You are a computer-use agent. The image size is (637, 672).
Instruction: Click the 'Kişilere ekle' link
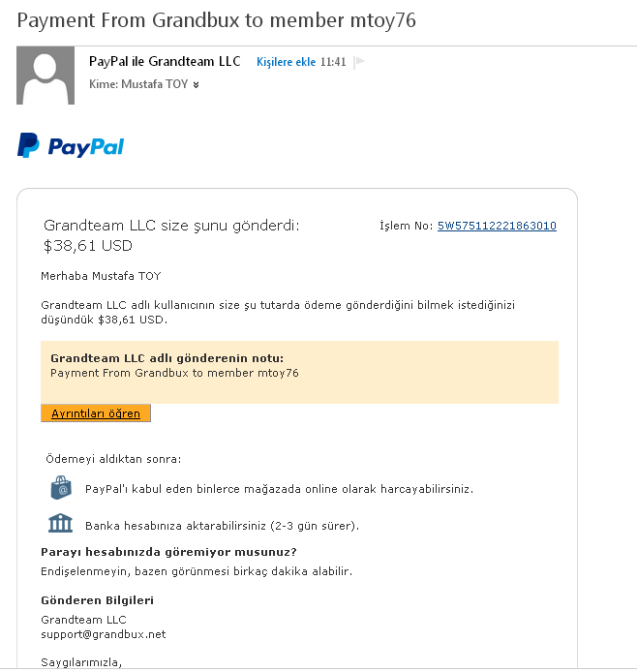point(287,62)
